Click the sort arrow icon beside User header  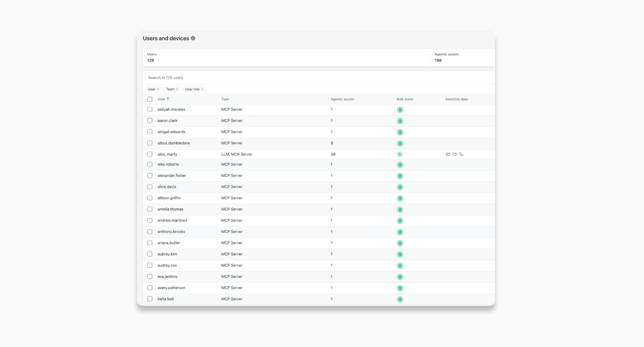[168, 99]
